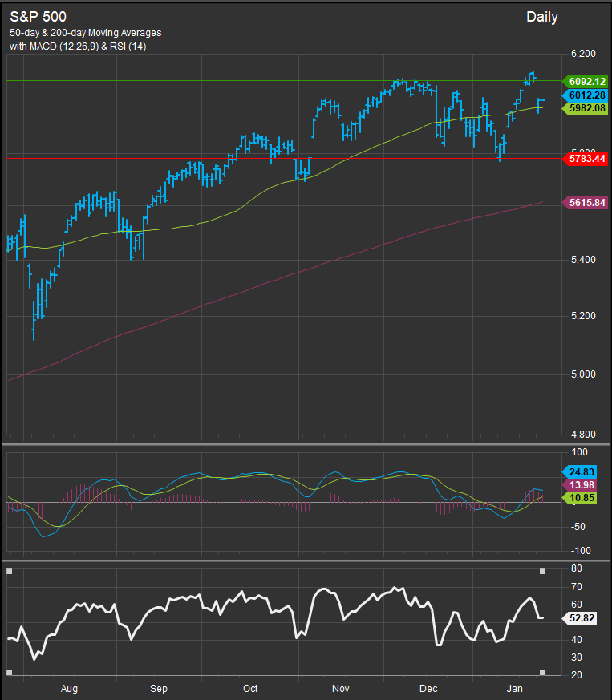
Task: Click the RSI 40 scale label
Action: (577, 640)
